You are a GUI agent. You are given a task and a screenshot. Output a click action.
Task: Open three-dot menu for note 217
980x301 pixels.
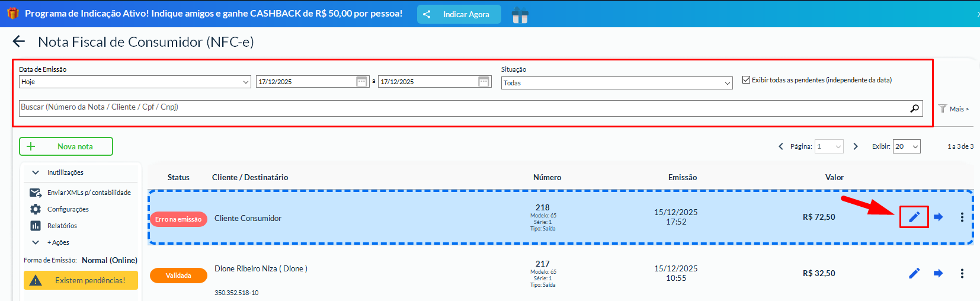point(962,273)
